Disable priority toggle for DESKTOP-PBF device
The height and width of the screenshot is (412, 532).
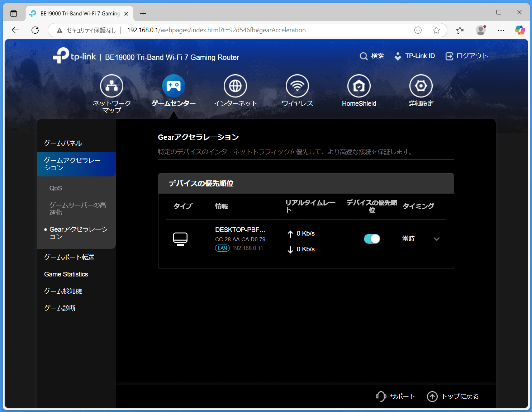point(372,239)
